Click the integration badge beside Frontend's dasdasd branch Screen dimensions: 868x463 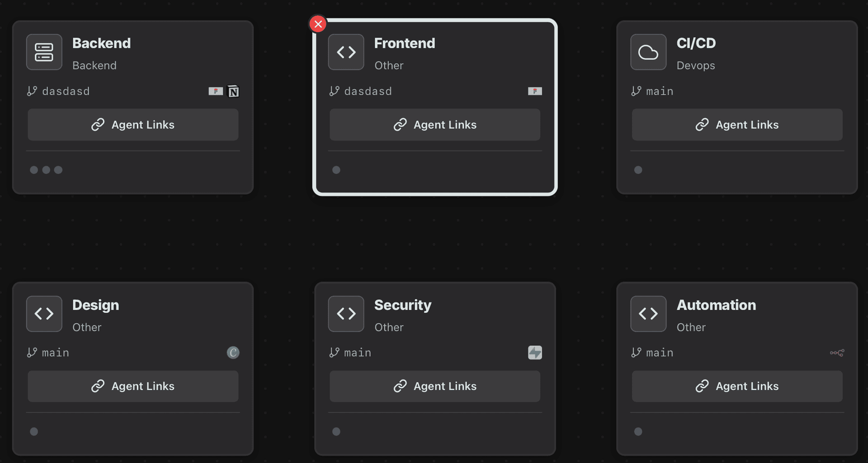click(535, 91)
